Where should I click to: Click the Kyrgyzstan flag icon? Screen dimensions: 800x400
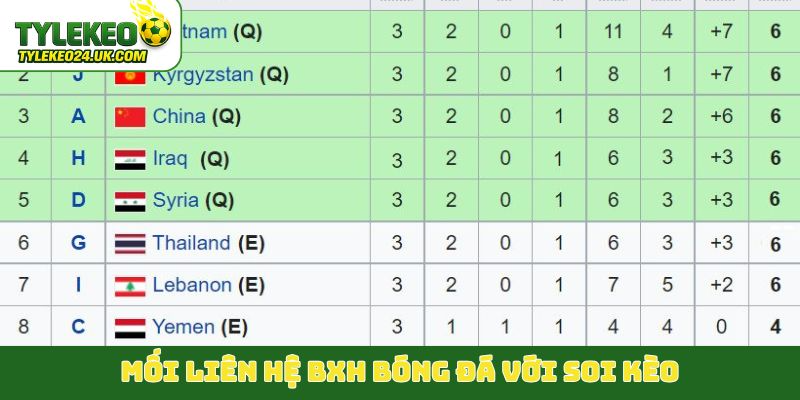click(130, 75)
